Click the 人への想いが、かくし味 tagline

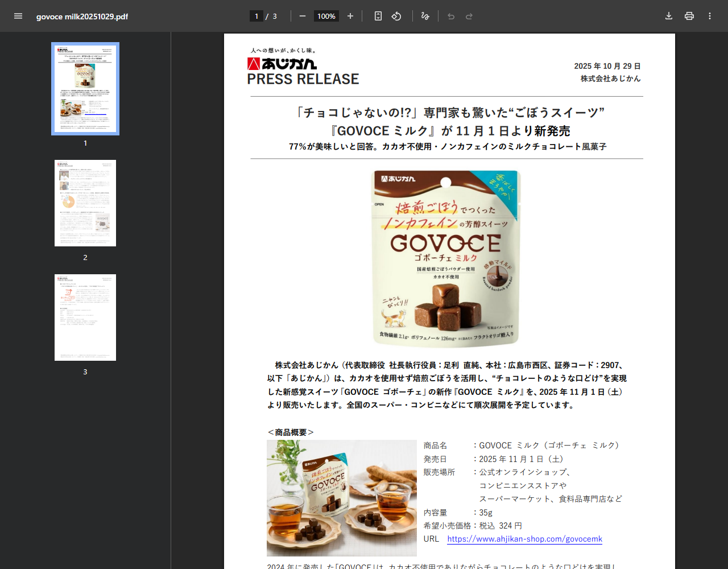pos(283,51)
